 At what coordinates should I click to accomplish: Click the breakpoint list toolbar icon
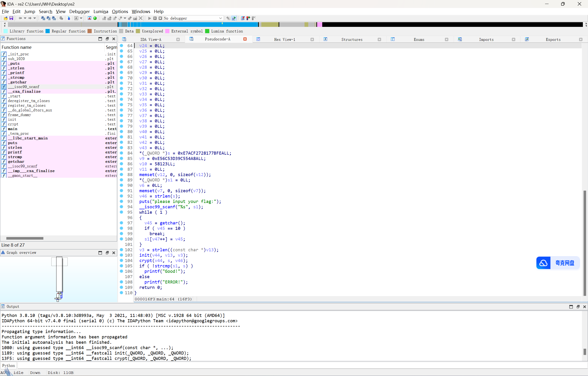pos(243,18)
